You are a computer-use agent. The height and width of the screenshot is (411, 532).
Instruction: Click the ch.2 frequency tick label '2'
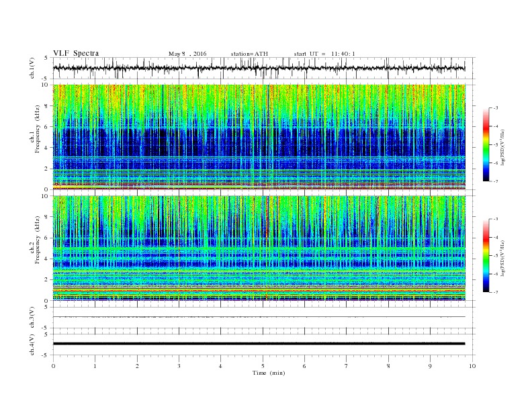click(x=47, y=280)
